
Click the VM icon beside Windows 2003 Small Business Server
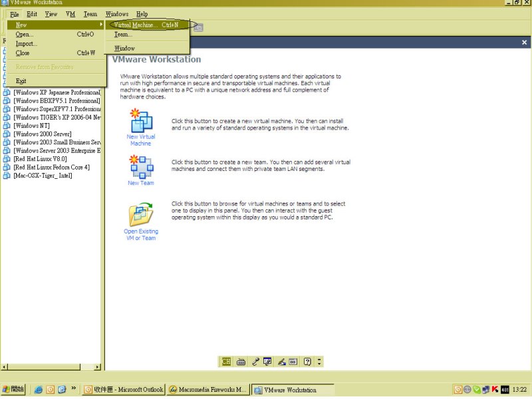point(7,142)
